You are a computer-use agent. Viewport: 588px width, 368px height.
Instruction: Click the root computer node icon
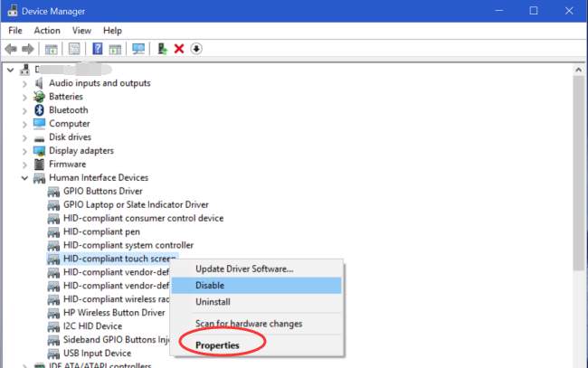point(24,70)
